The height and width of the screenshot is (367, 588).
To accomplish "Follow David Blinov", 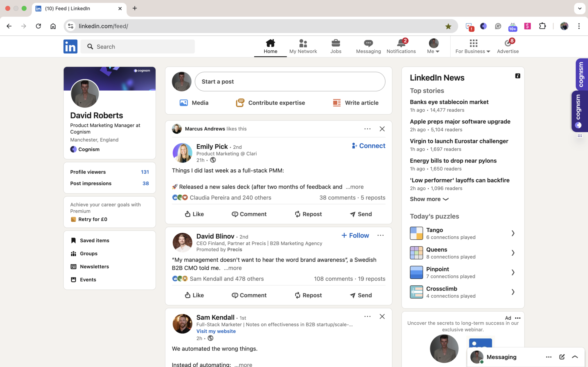I will pos(355,235).
